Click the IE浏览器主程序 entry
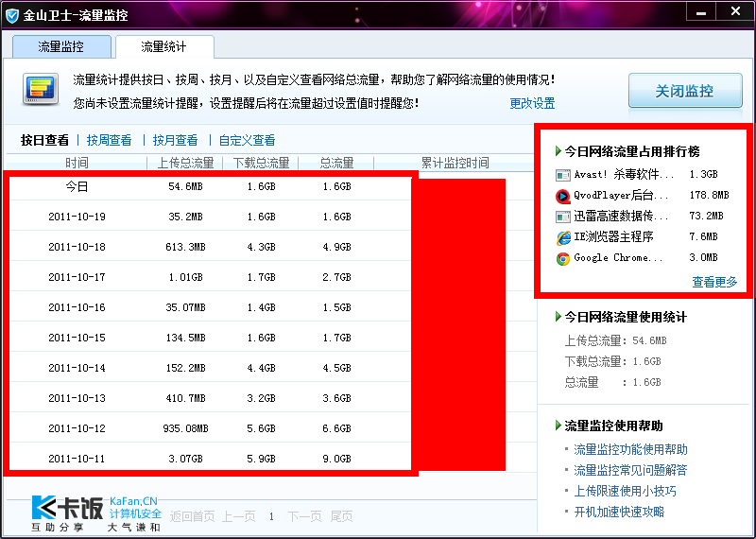 pos(613,237)
